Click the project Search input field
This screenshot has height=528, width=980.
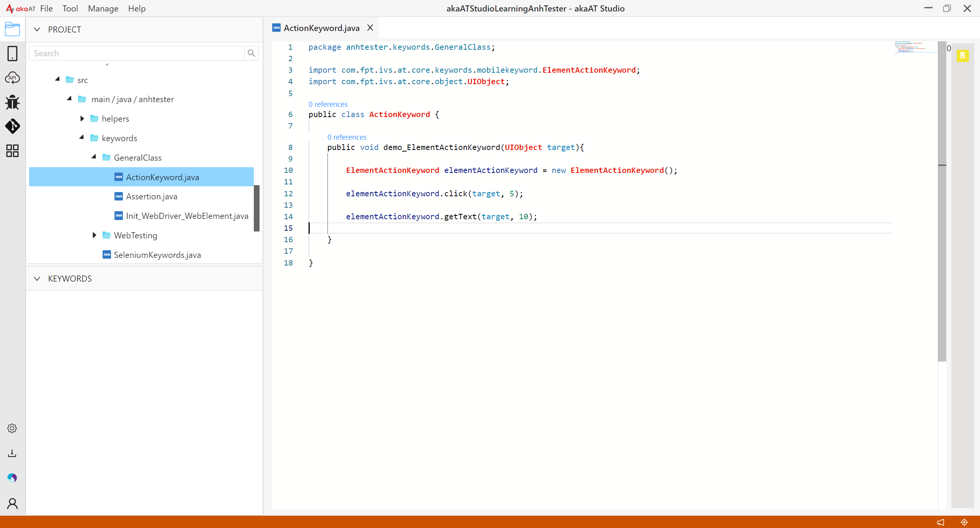[x=137, y=53]
